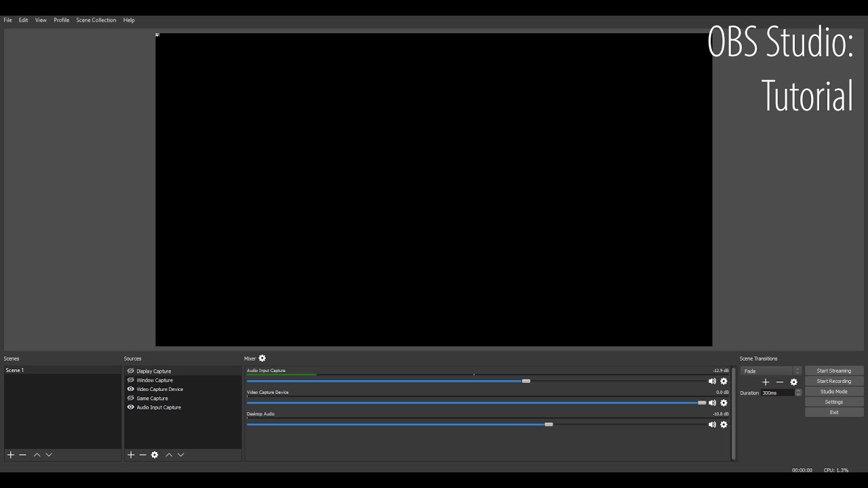This screenshot has height=488, width=868.
Task: Click the Exit button
Action: [834, 412]
